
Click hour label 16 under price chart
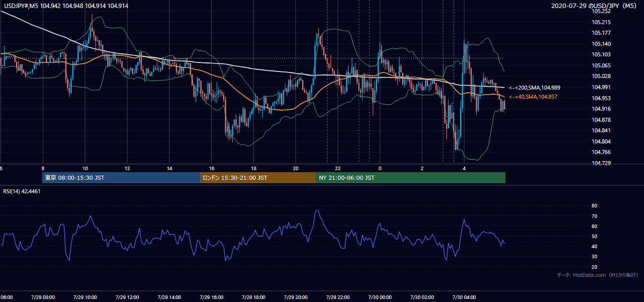pos(211,168)
